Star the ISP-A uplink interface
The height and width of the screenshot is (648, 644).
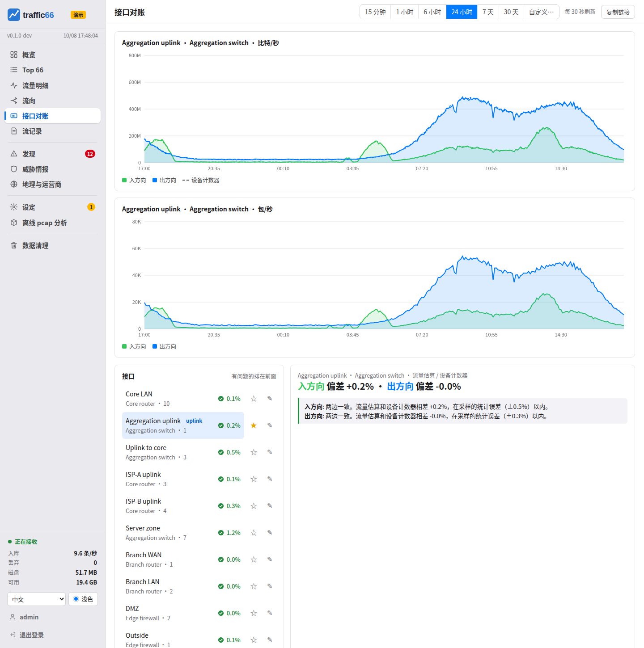[254, 479]
